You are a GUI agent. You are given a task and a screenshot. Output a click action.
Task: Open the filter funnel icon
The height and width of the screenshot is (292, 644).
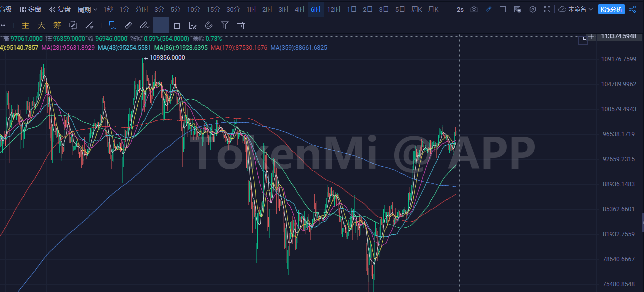click(225, 25)
